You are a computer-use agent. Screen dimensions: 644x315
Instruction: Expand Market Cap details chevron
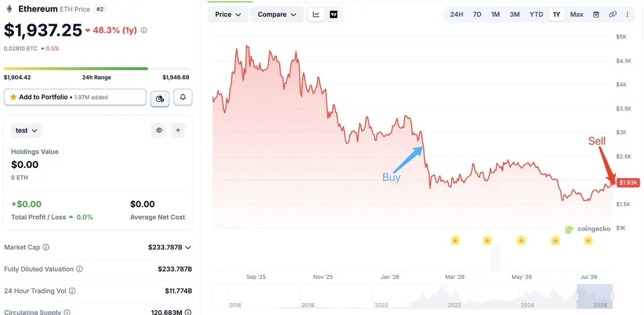pos(188,247)
